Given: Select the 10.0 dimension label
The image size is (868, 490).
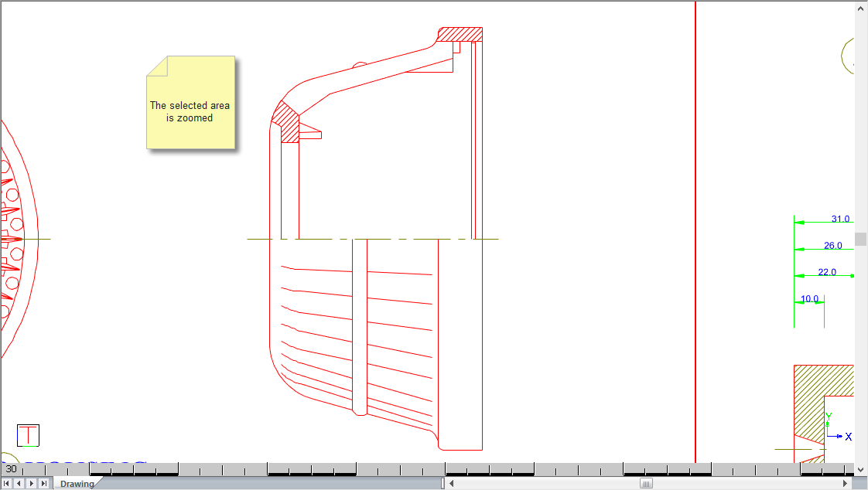Looking at the screenshot, I should point(809,299).
